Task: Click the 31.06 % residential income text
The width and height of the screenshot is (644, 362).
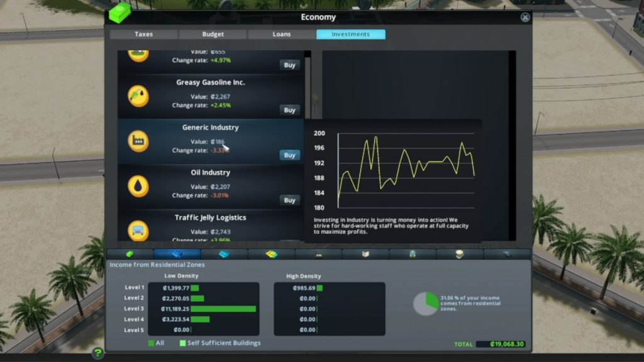Action: pos(470,304)
